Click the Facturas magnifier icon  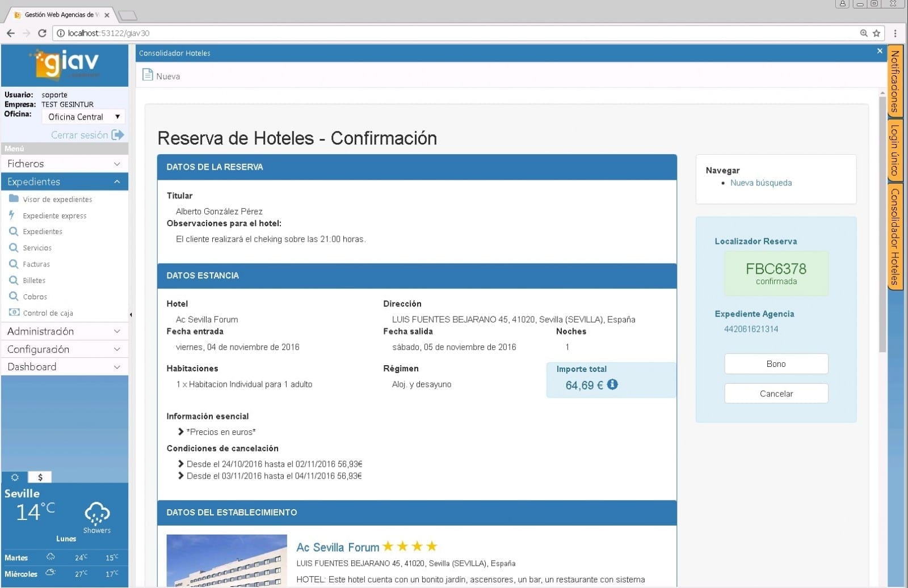pyautogui.click(x=14, y=264)
